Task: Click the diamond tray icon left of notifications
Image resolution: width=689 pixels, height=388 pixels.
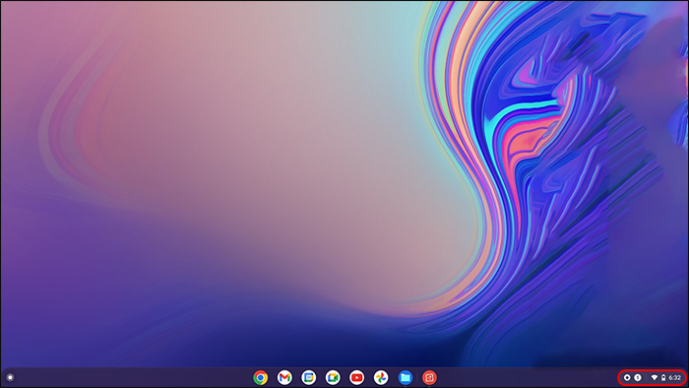Action: click(x=627, y=377)
